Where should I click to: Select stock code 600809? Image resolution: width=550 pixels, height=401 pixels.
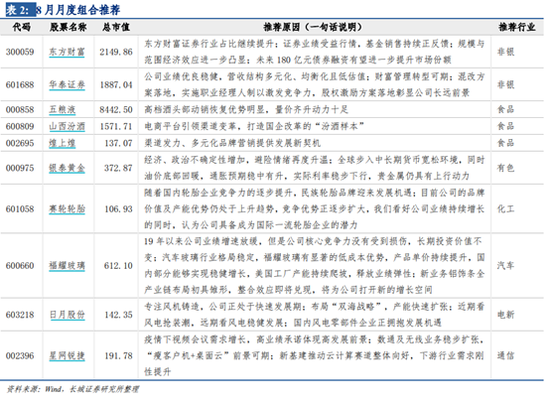[20, 126]
